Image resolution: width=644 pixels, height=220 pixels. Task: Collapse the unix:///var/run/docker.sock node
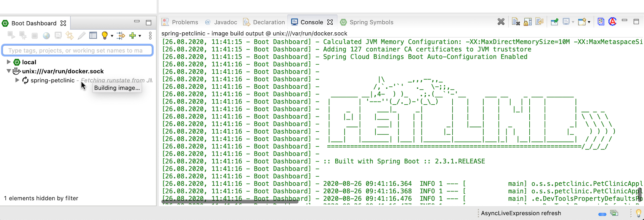pyautogui.click(x=9, y=71)
